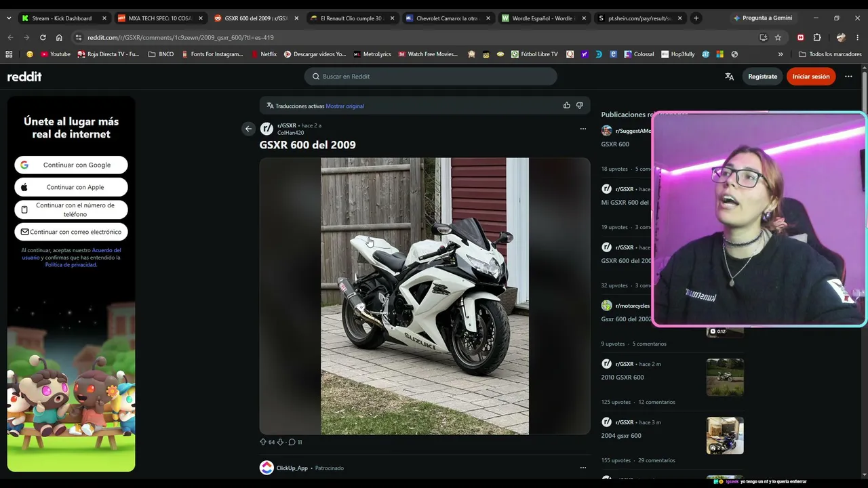This screenshot has width=868, height=488.
Task: Click the ClickUp_App avatar icon
Action: [x=267, y=468]
